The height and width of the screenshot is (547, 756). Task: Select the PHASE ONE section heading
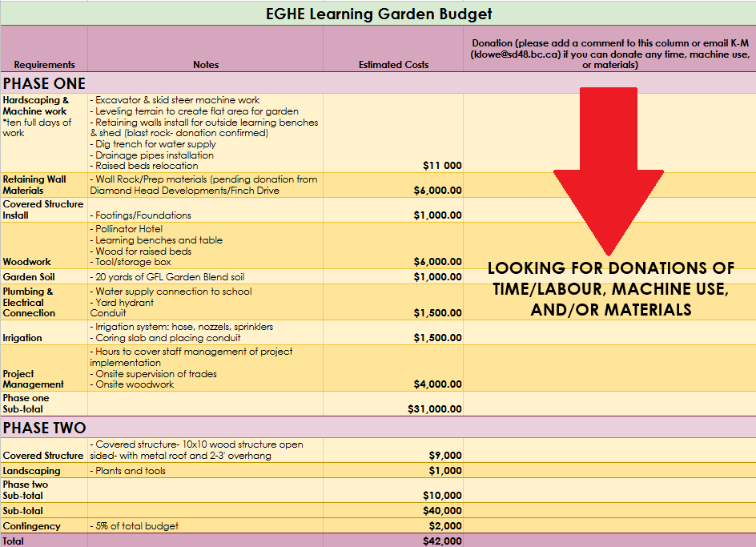[45, 83]
